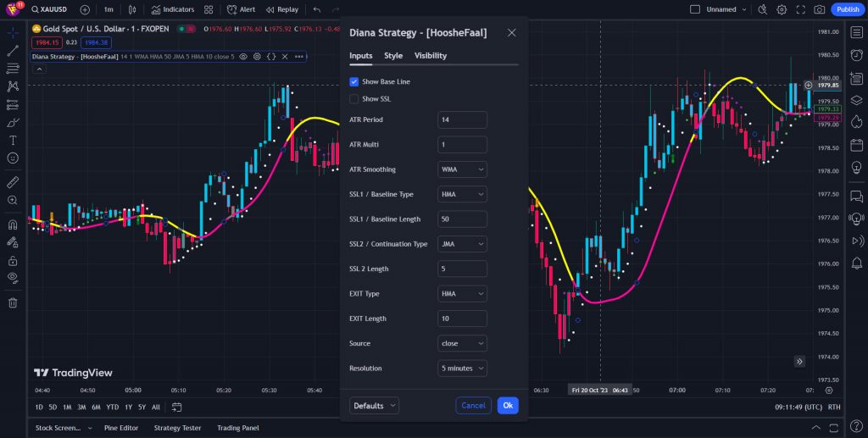Image resolution: width=868 pixels, height=438 pixels.
Task: Open the Calendar panel icon
Action: pos(856,145)
